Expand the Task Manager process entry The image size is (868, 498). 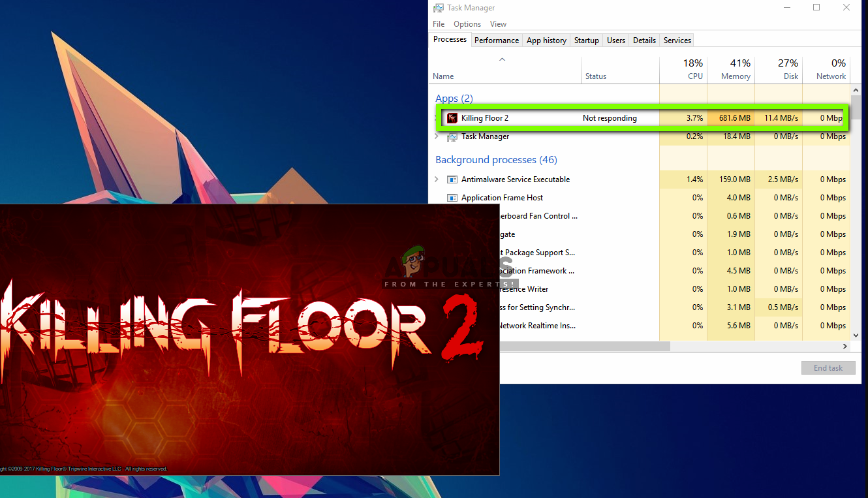coord(437,136)
